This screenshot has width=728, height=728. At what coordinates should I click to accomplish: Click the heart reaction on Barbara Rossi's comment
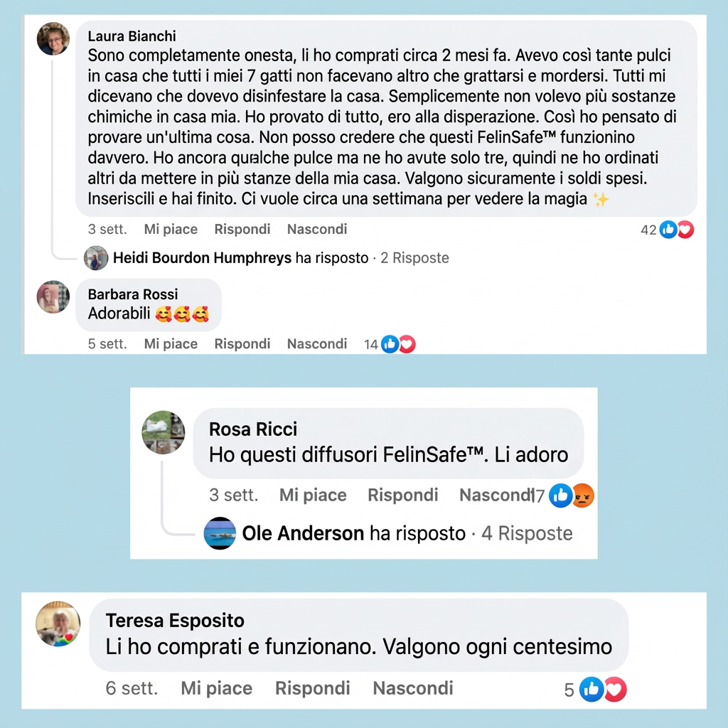407,344
